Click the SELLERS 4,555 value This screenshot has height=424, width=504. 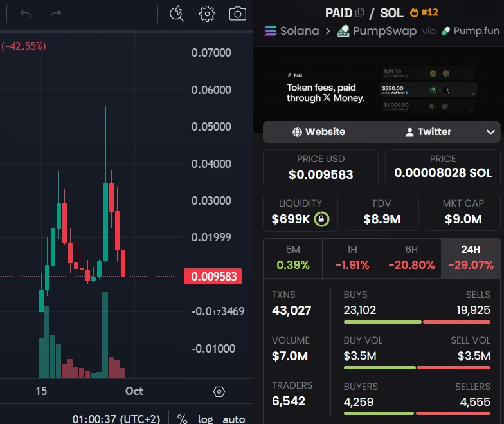(475, 401)
